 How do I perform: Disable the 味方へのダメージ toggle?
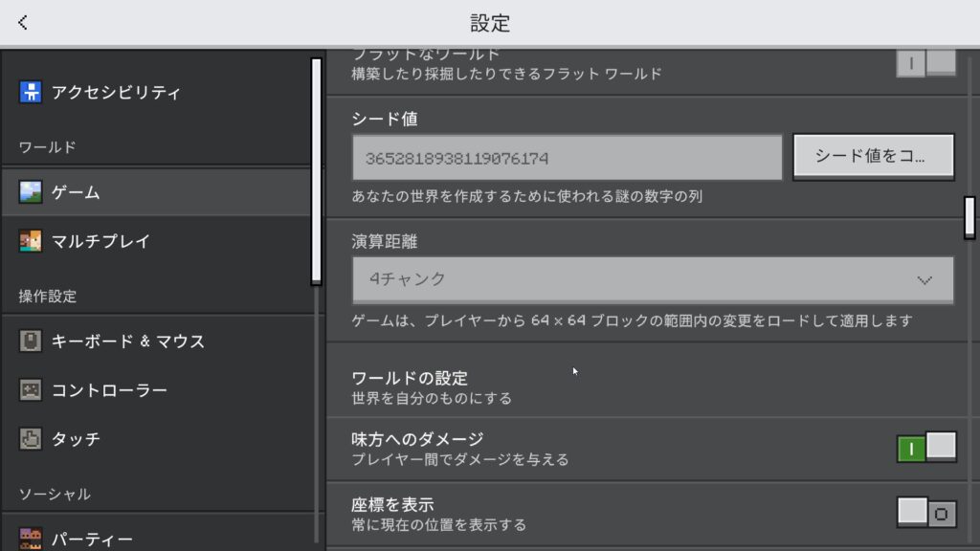[x=926, y=448]
